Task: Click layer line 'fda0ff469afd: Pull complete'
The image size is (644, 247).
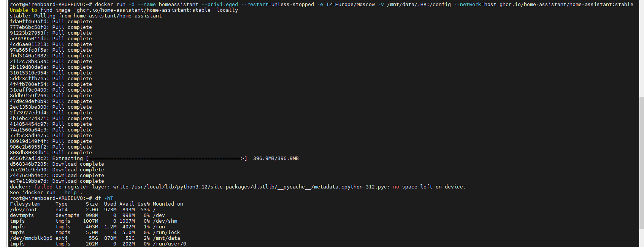Action: pos(51,22)
